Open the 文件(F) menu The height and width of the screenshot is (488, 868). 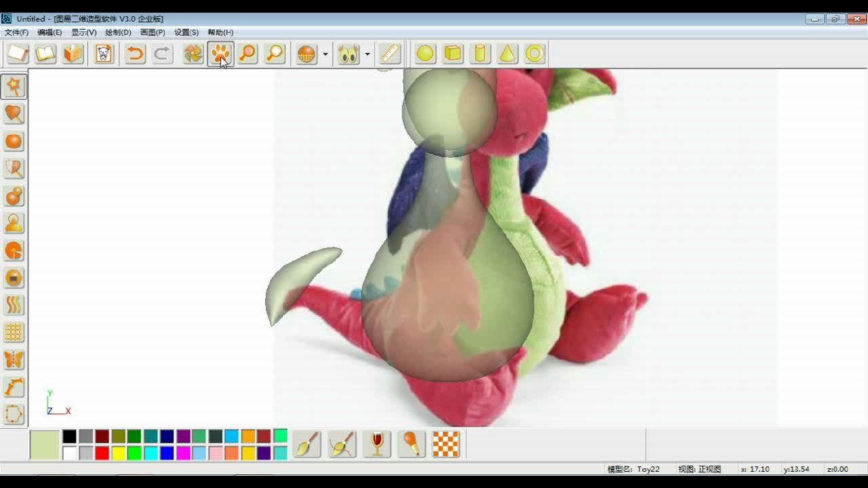click(16, 32)
